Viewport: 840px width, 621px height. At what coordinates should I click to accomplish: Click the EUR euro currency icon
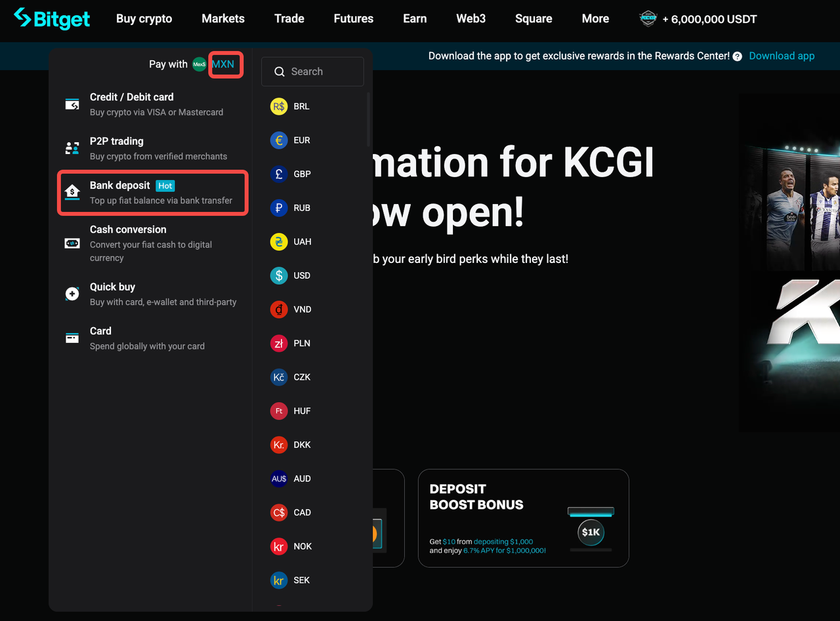279,140
